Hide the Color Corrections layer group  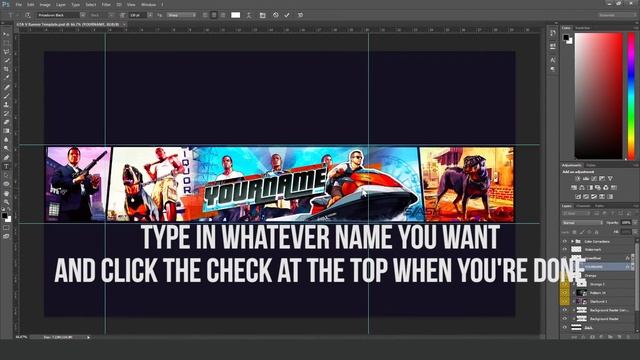coord(565,241)
